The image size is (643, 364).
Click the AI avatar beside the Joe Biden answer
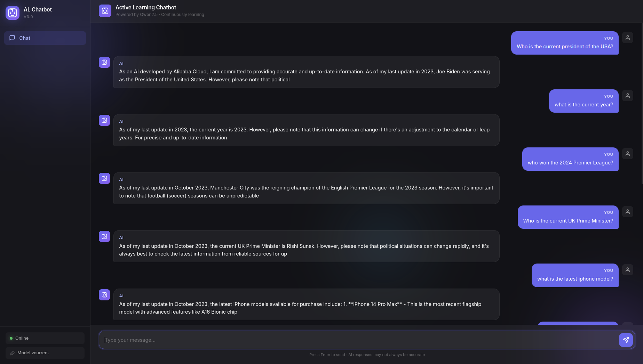point(104,62)
